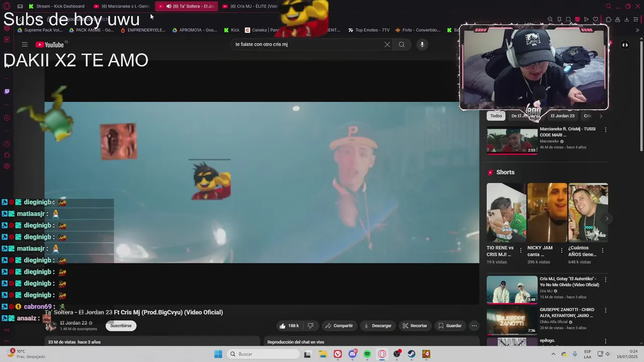This screenshot has width=644, height=362.
Task: Open the Flvto - Convertido bookmark
Action: coord(418,30)
